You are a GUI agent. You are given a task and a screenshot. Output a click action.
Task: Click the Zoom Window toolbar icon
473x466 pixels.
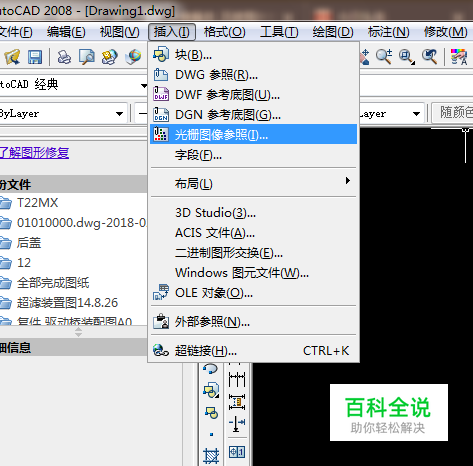click(407, 57)
